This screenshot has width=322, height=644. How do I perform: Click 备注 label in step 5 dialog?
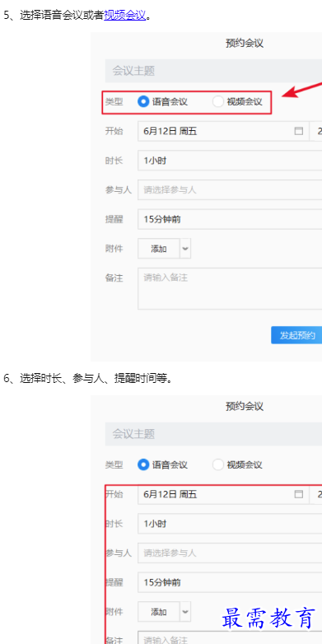click(114, 278)
